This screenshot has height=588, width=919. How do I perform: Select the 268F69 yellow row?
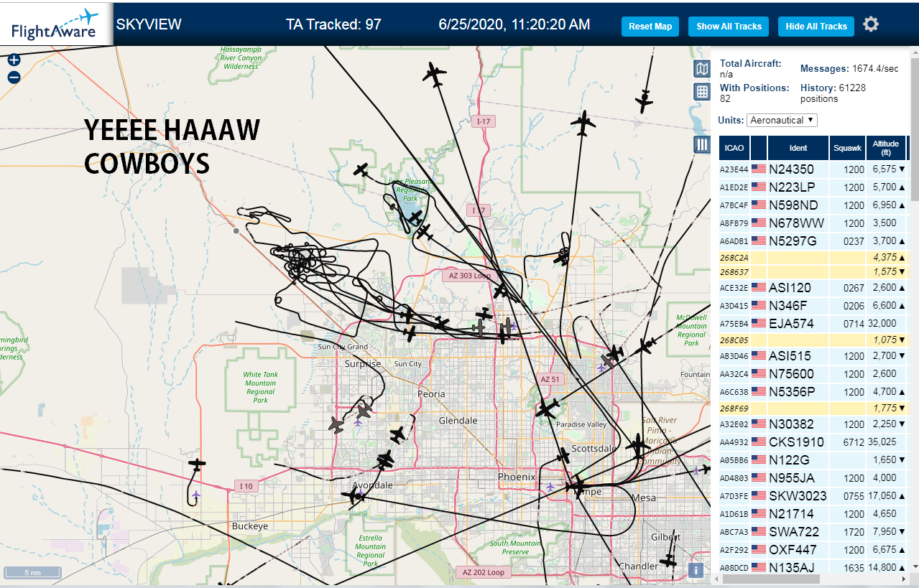pyautogui.click(x=815, y=408)
